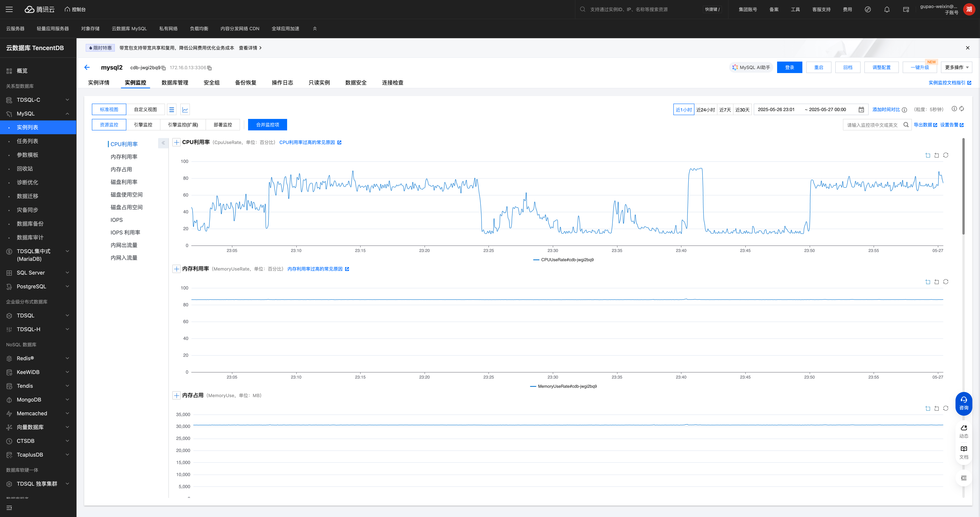Open the 数据库管理 tab

coord(175,82)
